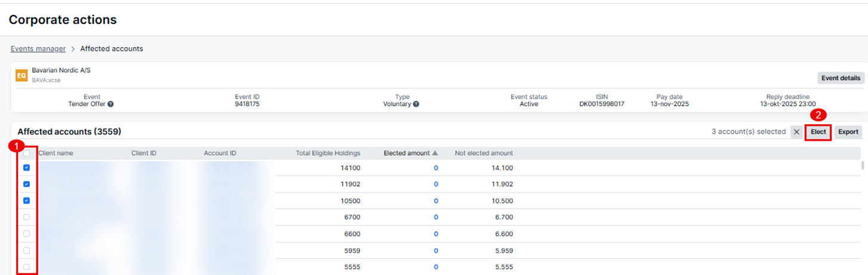Go back to Events manager breadcrumb

tap(38, 49)
